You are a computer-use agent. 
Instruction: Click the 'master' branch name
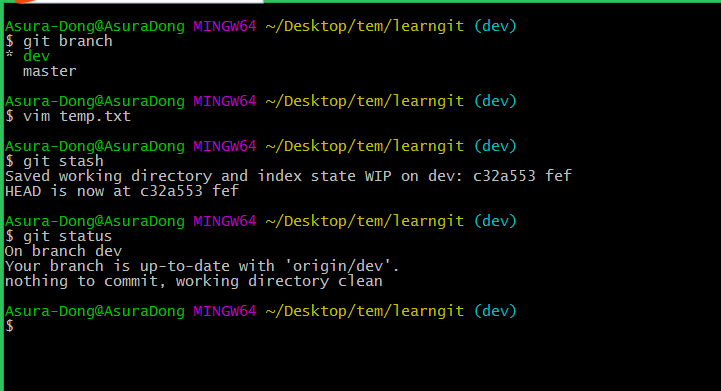point(50,71)
